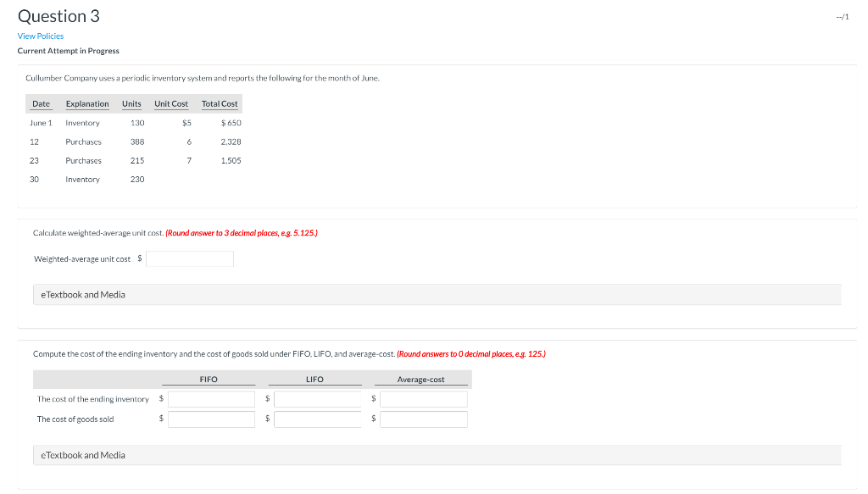Click the LIFO column header
868x494 pixels.
314,379
